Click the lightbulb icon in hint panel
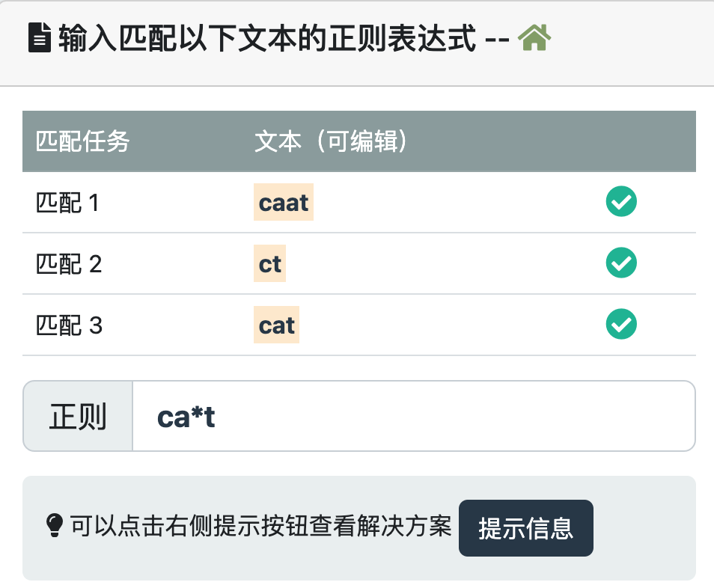 click(x=55, y=527)
